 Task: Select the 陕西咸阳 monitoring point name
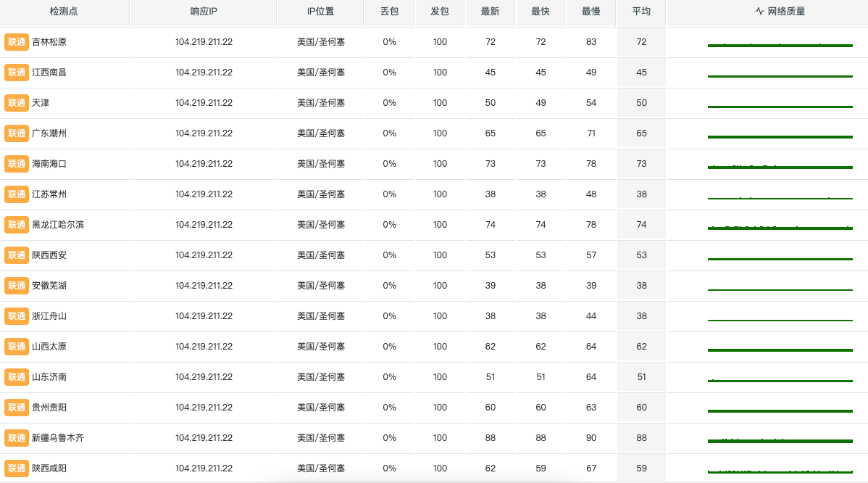click(49, 468)
